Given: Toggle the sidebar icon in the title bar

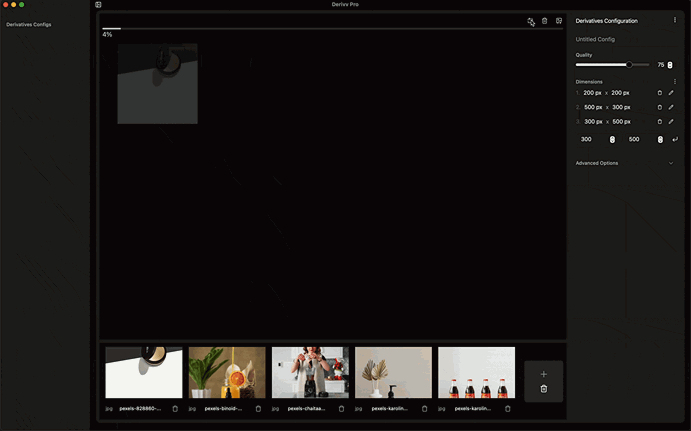Looking at the screenshot, I should (98, 4).
